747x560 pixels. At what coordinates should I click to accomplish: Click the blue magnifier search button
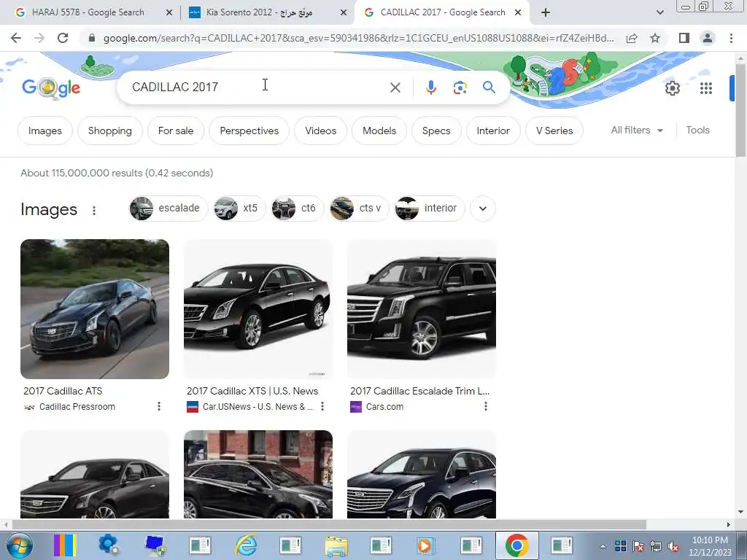coord(489,87)
